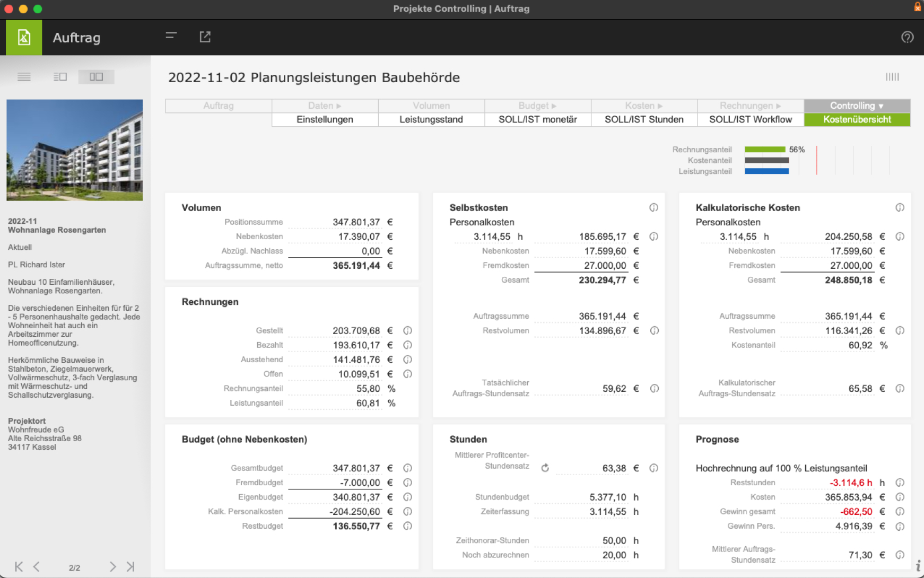Open SOLL/IST Stunden sub-tab
Screen dimensions: 924x578
click(x=644, y=119)
